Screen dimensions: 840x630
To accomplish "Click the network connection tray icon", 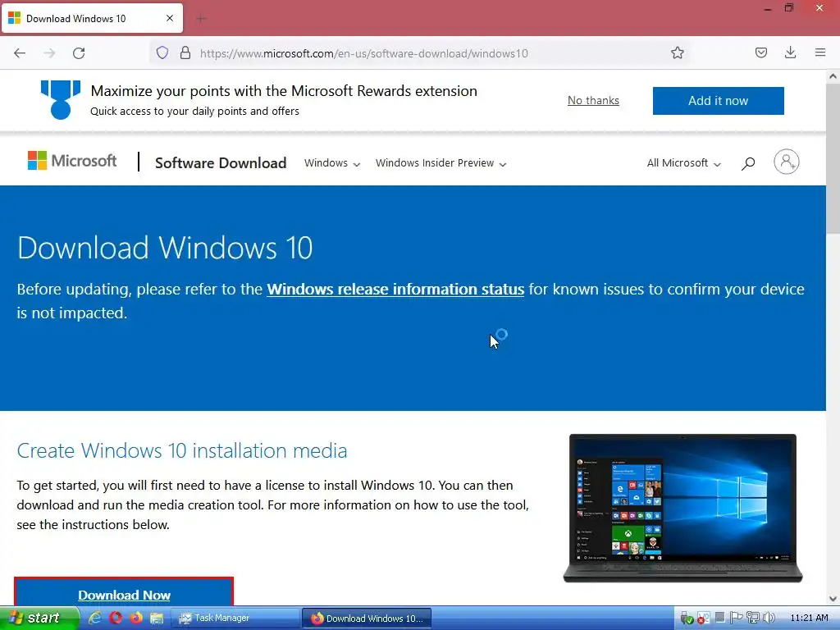I will click(x=753, y=619).
